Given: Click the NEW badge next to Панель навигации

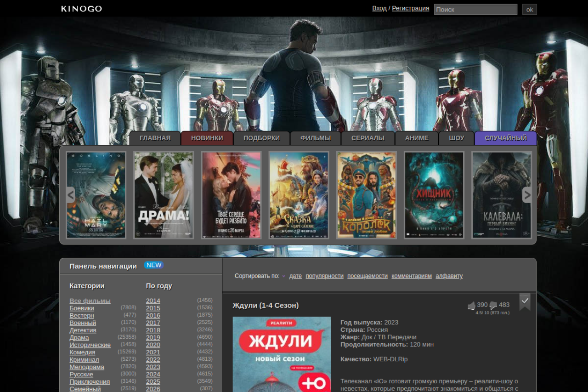Looking at the screenshot, I should click(153, 265).
